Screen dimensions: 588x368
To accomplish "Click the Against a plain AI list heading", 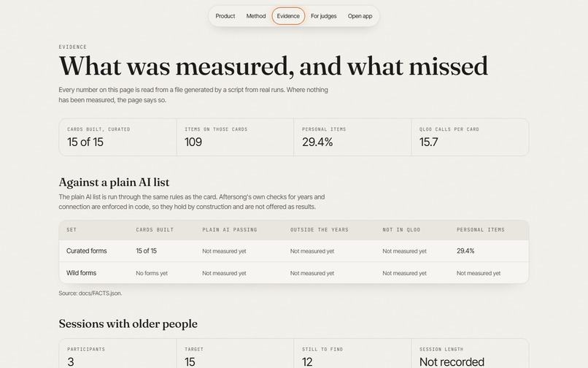I will coord(114,182).
